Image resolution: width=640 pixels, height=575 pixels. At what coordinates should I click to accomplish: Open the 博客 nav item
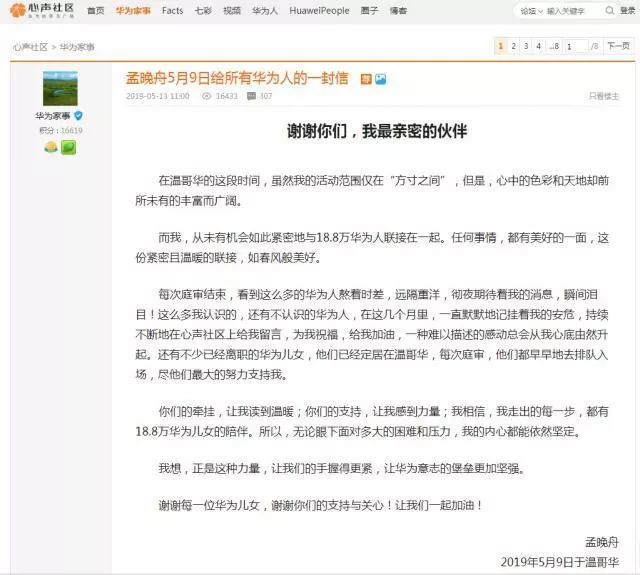(x=398, y=11)
